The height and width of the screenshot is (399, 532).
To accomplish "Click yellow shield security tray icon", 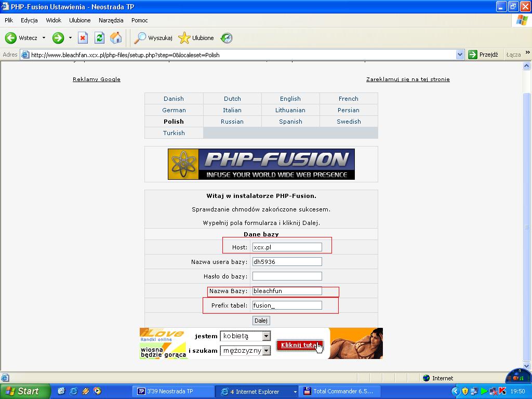I will (465, 391).
